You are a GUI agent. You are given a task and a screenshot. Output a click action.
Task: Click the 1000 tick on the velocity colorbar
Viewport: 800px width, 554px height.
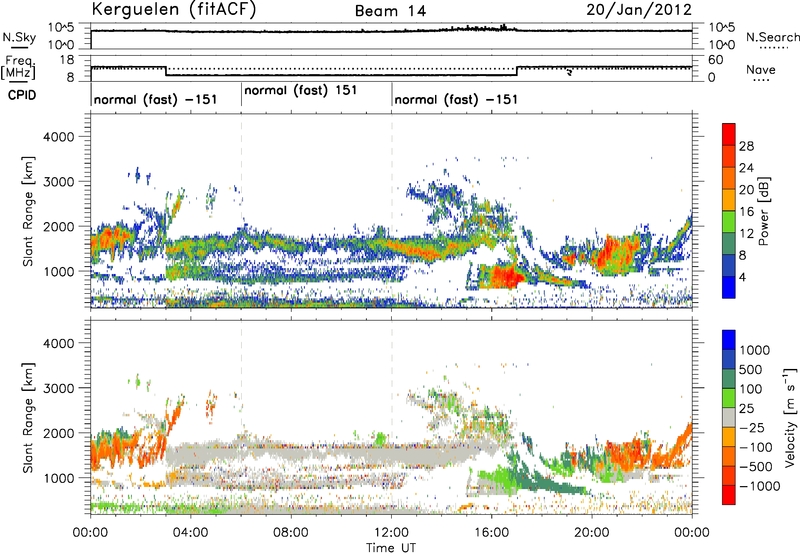(x=755, y=350)
